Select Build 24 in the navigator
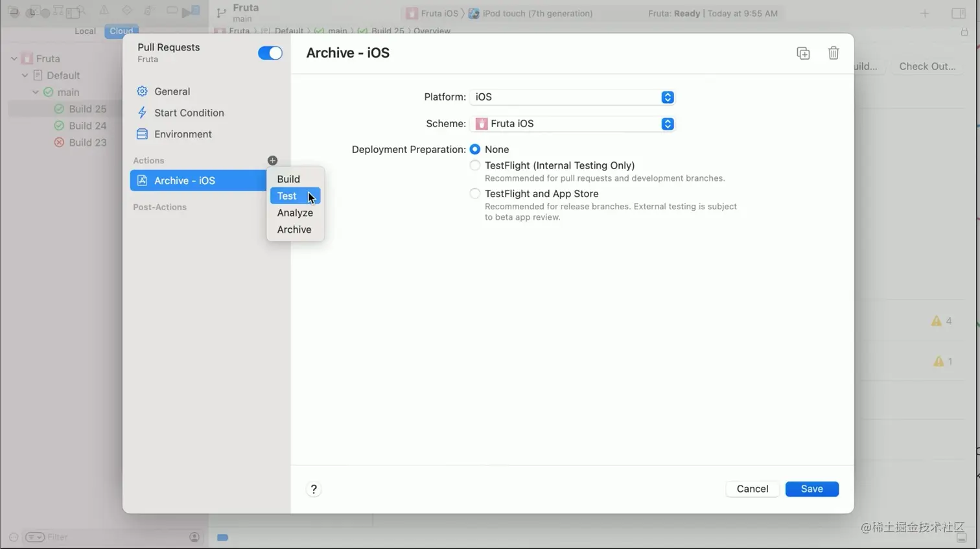Screen dimensions: 980x549 point(87,126)
